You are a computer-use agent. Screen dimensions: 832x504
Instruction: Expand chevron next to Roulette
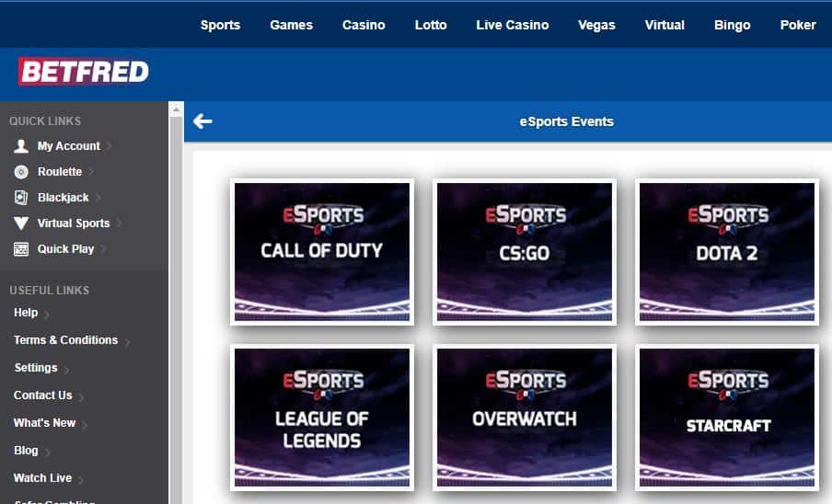point(91,172)
